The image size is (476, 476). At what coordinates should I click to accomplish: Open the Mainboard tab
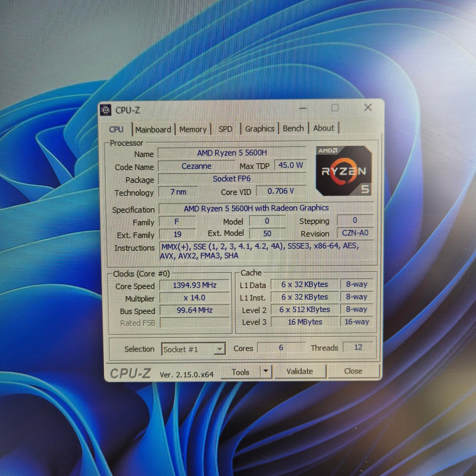click(153, 129)
